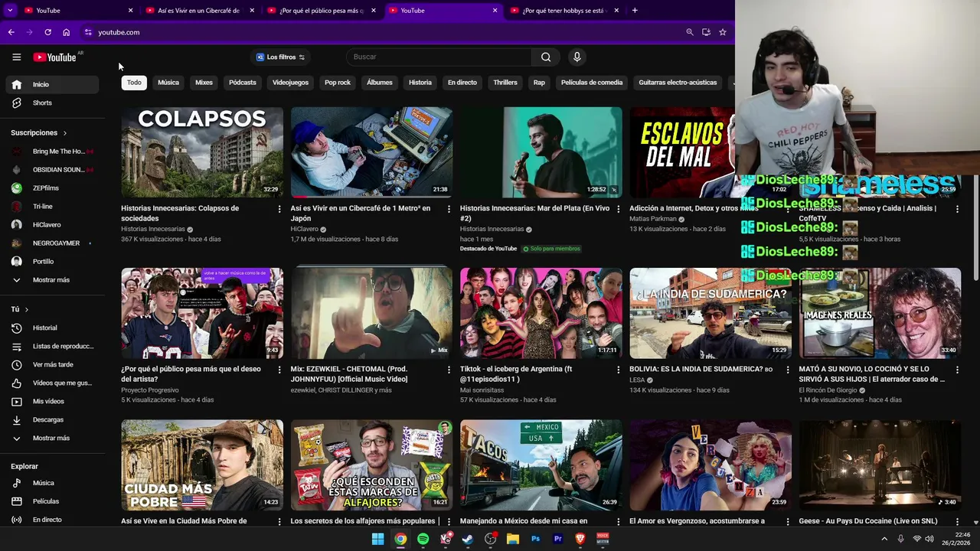Open options for Tiktok iceberg de Argentina video
The width and height of the screenshot is (980, 551).
point(618,370)
